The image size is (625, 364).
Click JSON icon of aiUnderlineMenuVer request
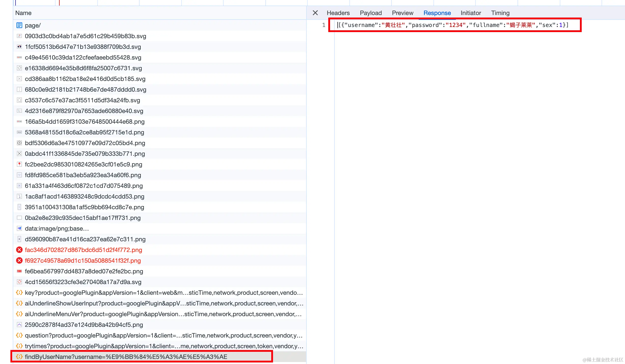pos(19,314)
